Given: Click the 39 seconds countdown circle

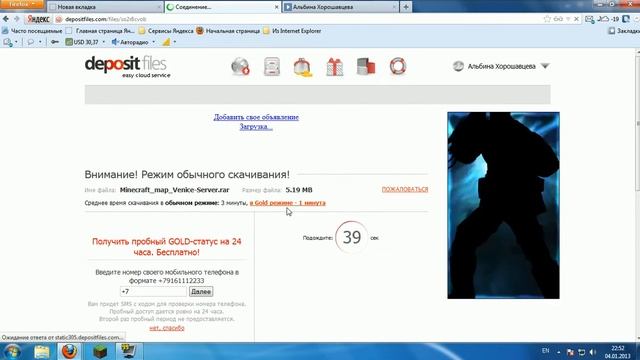Looking at the screenshot, I should [x=351, y=237].
